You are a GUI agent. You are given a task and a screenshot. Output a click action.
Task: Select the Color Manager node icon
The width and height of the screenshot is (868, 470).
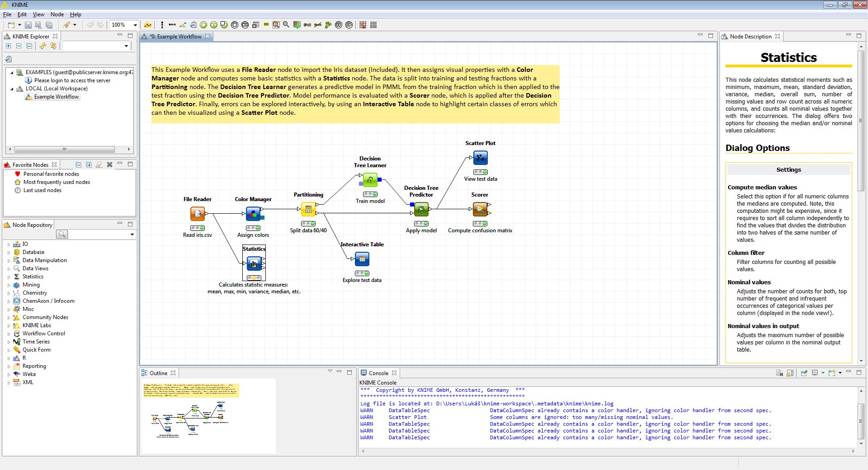(253, 213)
